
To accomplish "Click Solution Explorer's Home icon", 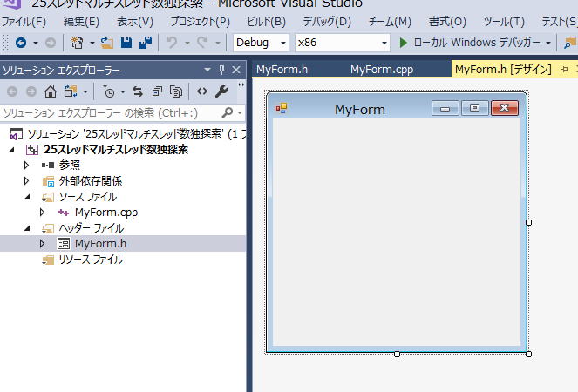I will [x=51, y=91].
